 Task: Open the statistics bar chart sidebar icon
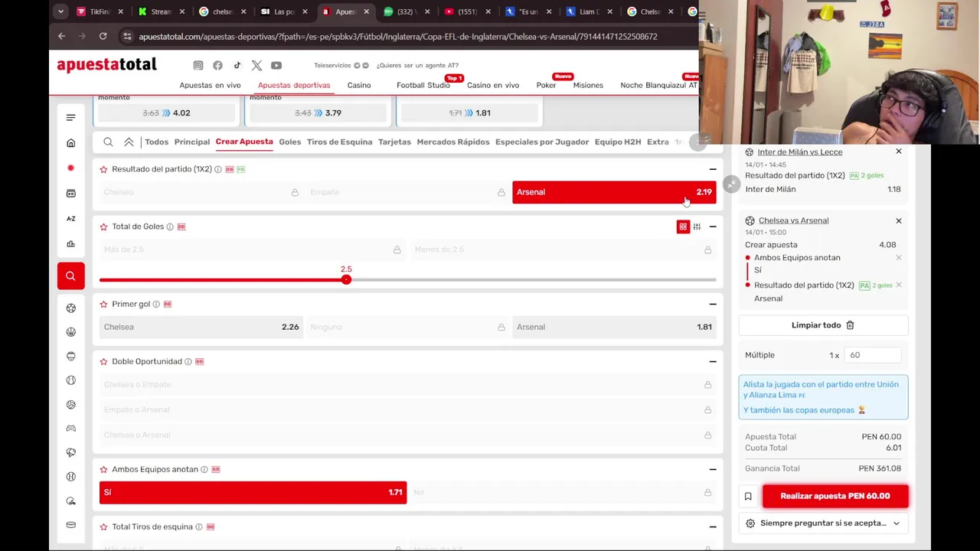tap(70, 243)
